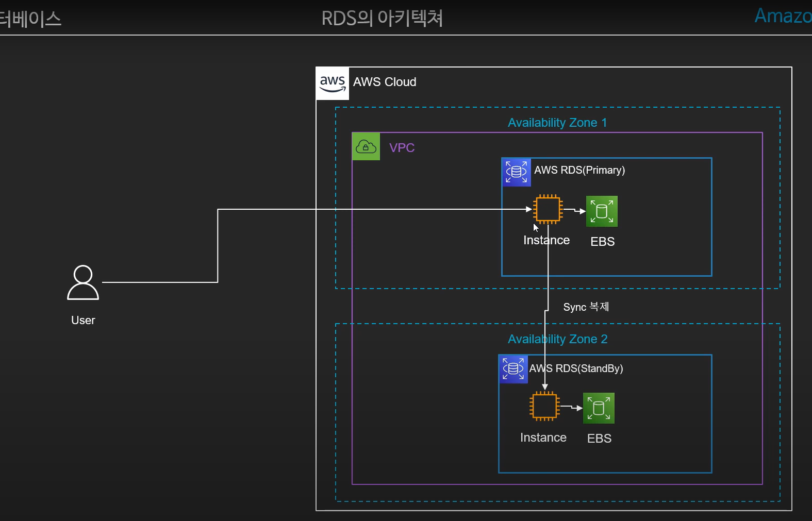The height and width of the screenshot is (521, 812).
Task: Click the partial 'Amazo' header text
Action: (783, 16)
